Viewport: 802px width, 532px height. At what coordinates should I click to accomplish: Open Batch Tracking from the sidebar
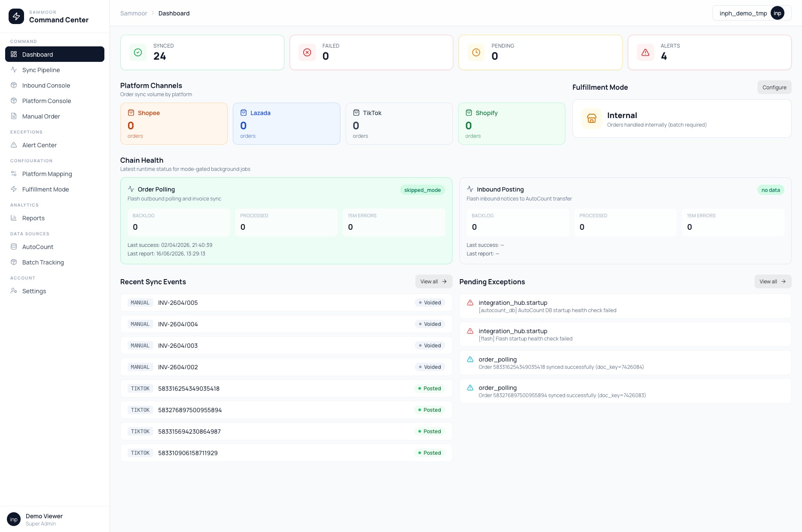click(55, 262)
